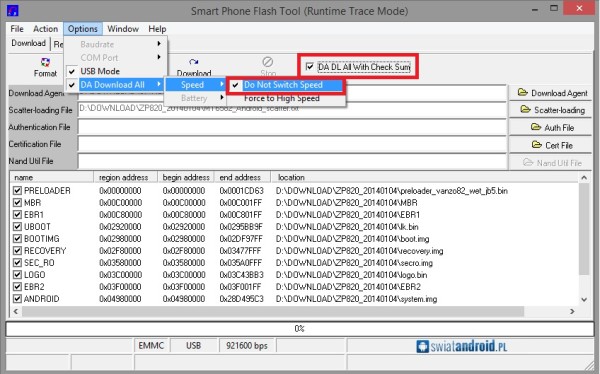Click the Certification File input field
Screen dimensions: 600x374
292,144
